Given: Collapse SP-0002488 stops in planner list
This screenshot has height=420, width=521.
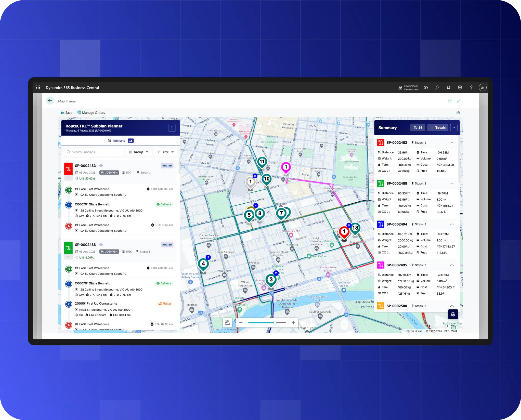Looking at the screenshot, I should coord(68,257).
